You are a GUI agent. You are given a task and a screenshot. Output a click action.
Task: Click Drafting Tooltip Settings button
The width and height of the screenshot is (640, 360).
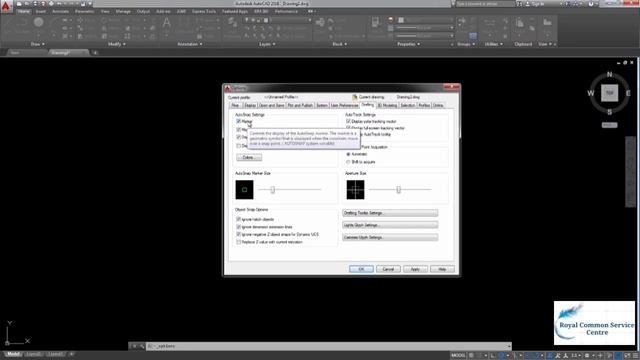(x=390, y=213)
